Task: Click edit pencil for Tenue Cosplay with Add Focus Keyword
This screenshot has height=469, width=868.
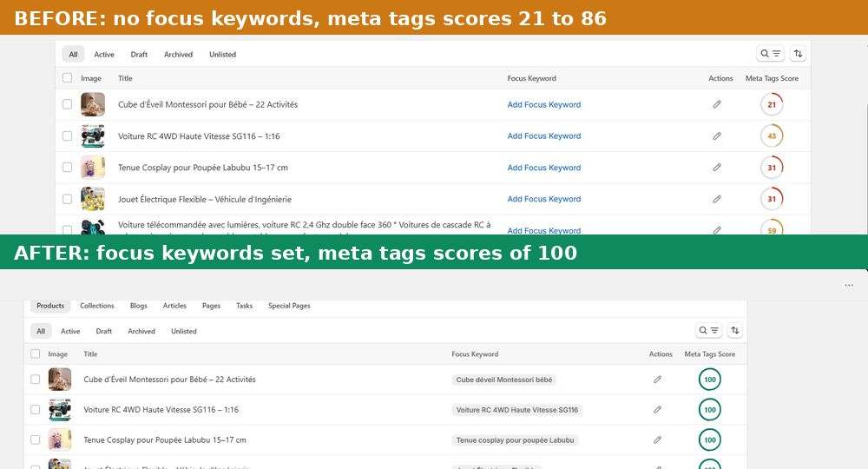Action: coord(717,168)
